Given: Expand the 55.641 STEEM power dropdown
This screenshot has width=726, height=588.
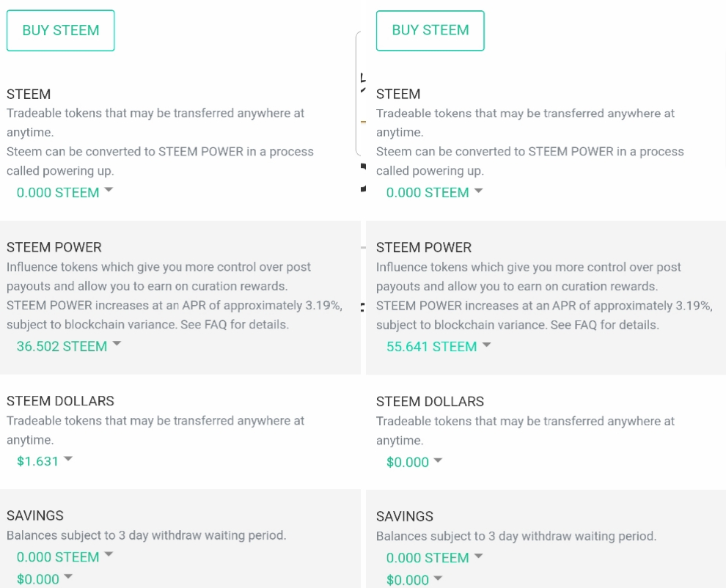Looking at the screenshot, I should 439,346.
